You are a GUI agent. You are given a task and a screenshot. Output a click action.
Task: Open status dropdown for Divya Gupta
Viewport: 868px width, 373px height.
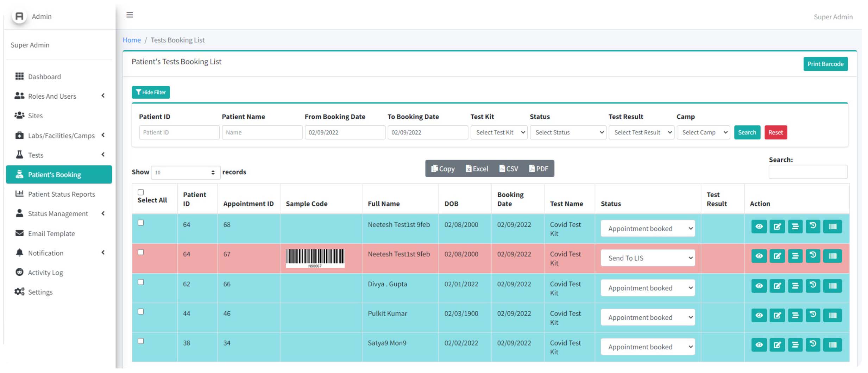pyautogui.click(x=648, y=288)
